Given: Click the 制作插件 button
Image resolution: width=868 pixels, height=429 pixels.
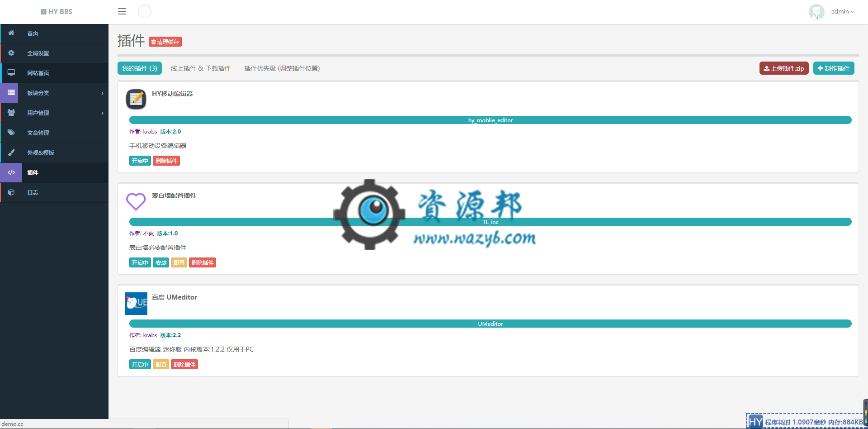Looking at the screenshot, I should (x=834, y=68).
